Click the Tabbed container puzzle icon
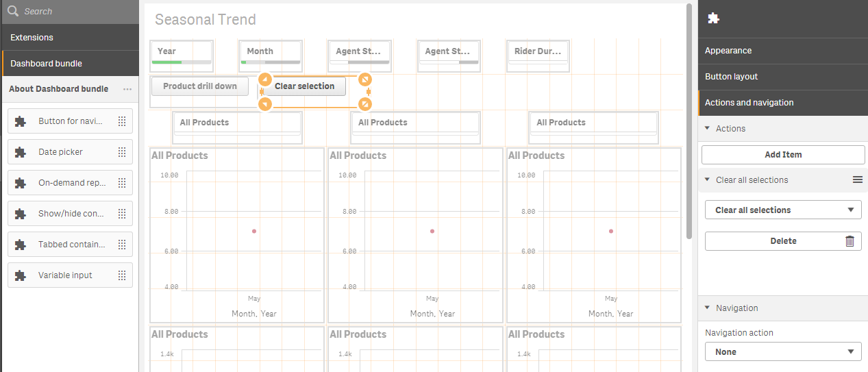This screenshot has width=868, height=372. [21, 245]
